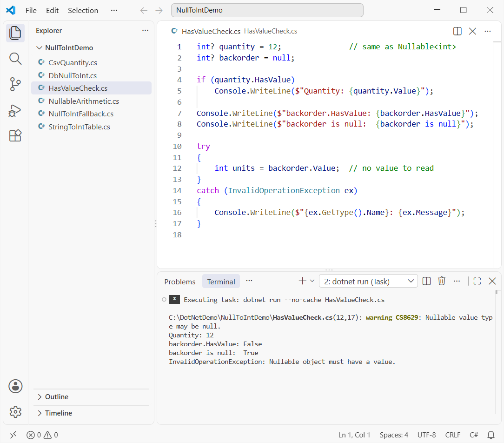This screenshot has height=443, width=504.
Task: Click the editor overview scrollbar
Action: click(497, 154)
